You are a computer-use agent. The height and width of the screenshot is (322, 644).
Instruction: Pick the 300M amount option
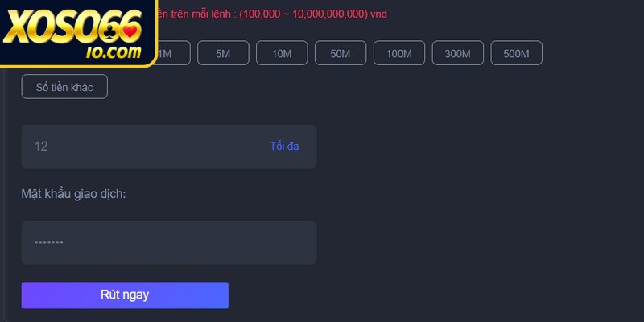[x=457, y=53]
